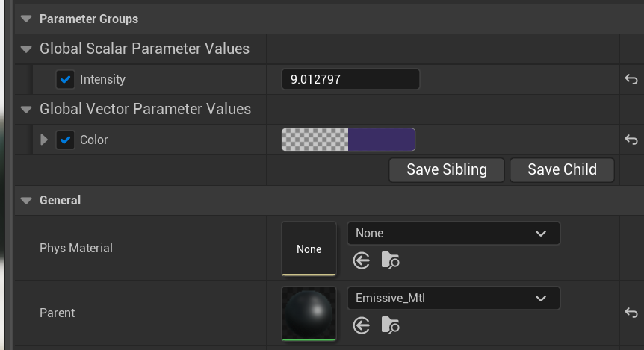Collapse Global Scalar Parameter Values group
Viewport: 644px width, 350px height.
(x=27, y=49)
